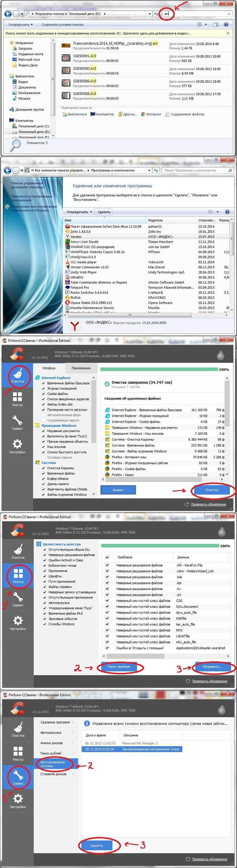The width and height of the screenshot is (237, 868).
Task: Open the view options dropdown arrow in Explorer toolbar
Action: click(x=206, y=25)
